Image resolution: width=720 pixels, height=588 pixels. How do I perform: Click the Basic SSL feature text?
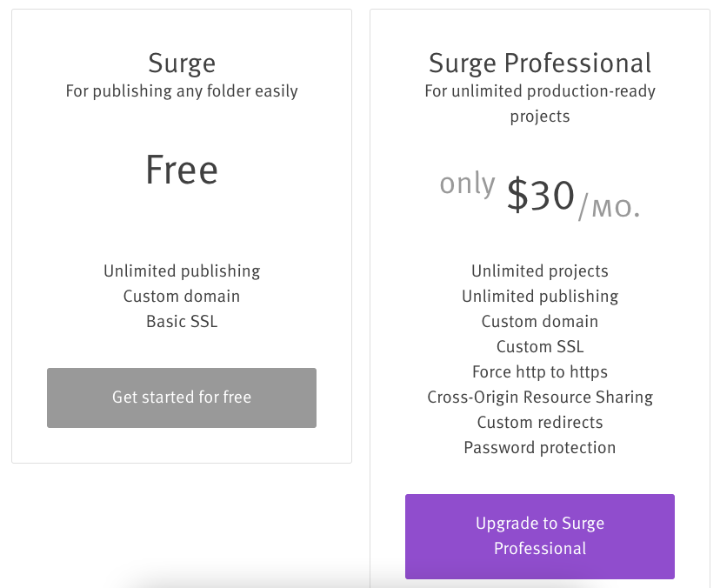181,321
